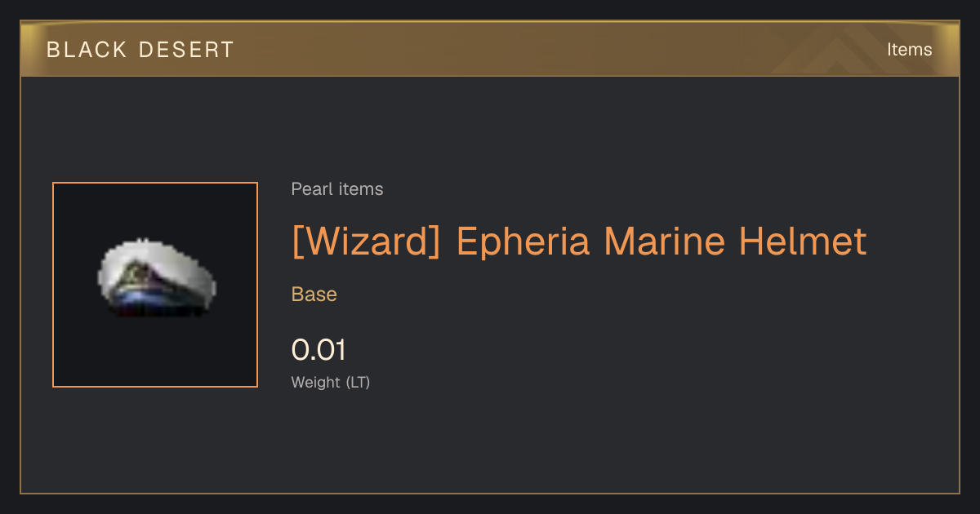The width and height of the screenshot is (980, 514).
Task: Click the word DESERT in the header
Action: (187, 50)
